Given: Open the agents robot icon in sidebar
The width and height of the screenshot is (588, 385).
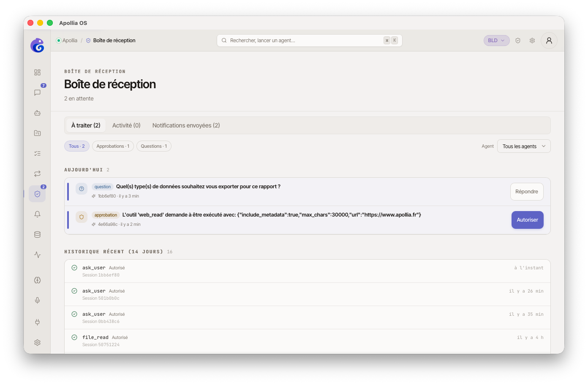Looking at the screenshot, I should click(37, 113).
